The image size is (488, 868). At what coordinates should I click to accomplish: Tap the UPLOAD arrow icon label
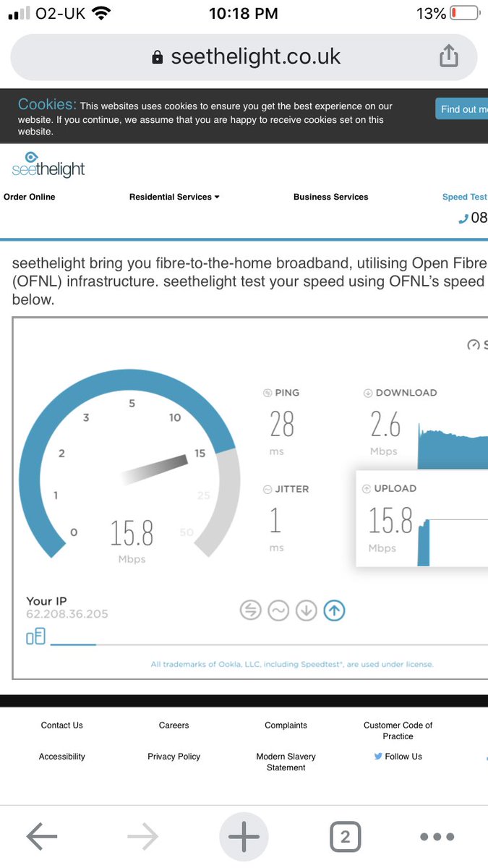coord(367,488)
